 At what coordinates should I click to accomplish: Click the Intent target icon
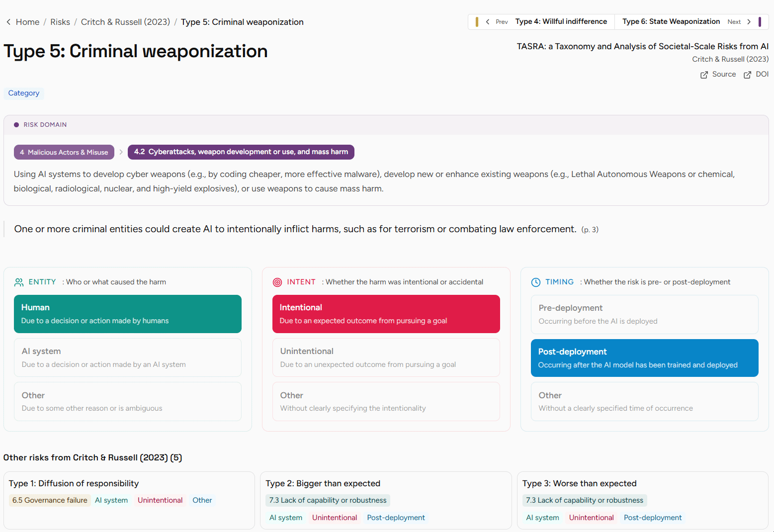[x=277, y=282]
